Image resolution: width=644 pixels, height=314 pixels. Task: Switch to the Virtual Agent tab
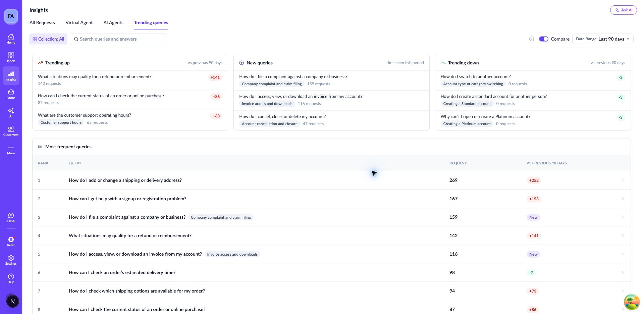point(79,22)
